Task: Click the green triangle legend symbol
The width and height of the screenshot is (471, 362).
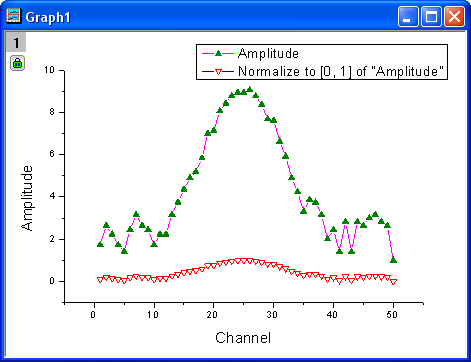Action: (x=218, y=53)
